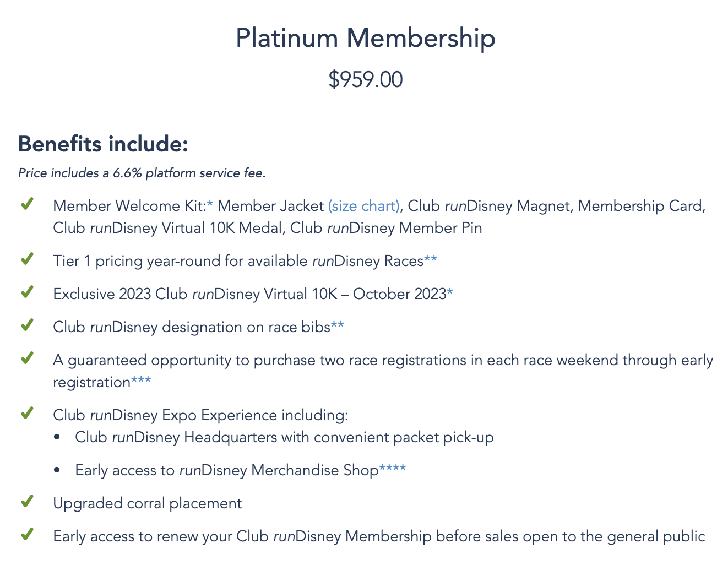
Task: Click the four asterisks after Merchandise Shop
Action: 393,469
